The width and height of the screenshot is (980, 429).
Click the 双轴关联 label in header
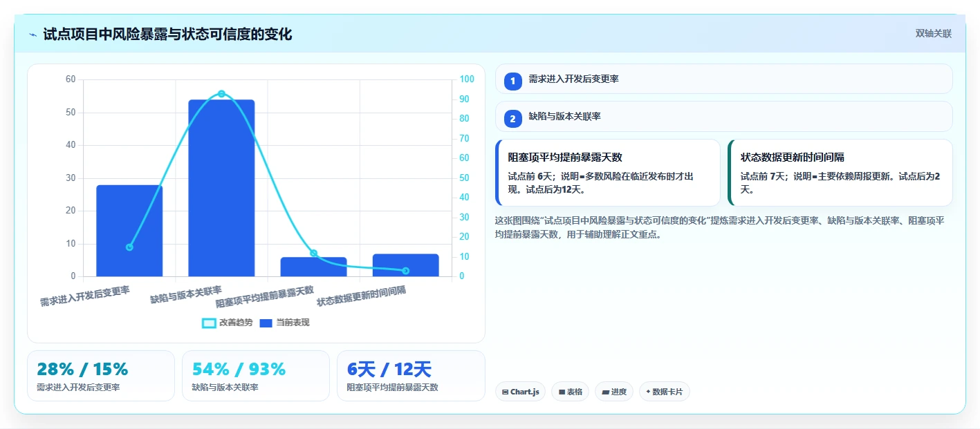934,34
